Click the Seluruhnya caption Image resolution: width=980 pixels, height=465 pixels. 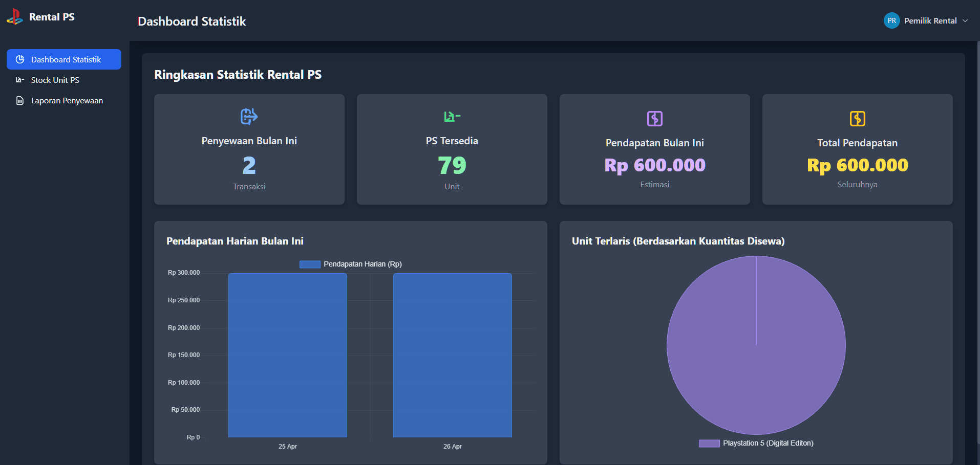coord(858,185)
